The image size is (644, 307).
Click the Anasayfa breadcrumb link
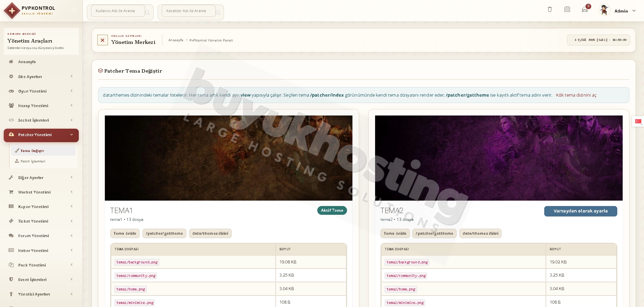click(176, 40)
